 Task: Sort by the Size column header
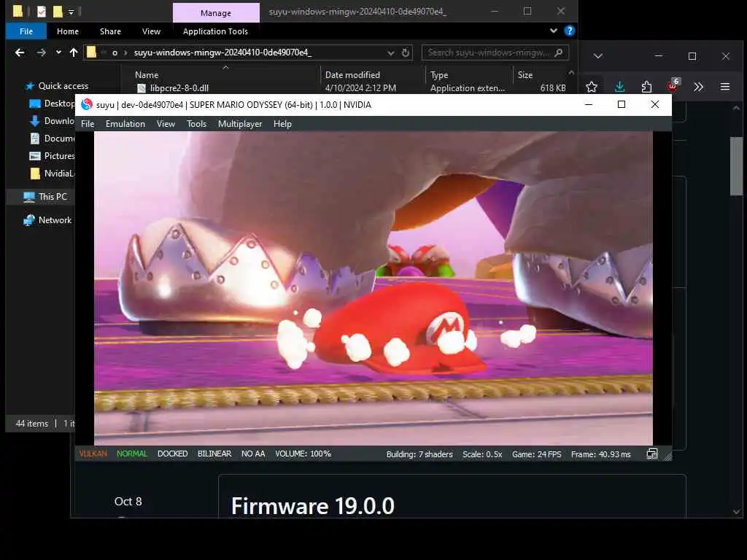[x=525, y=75]
